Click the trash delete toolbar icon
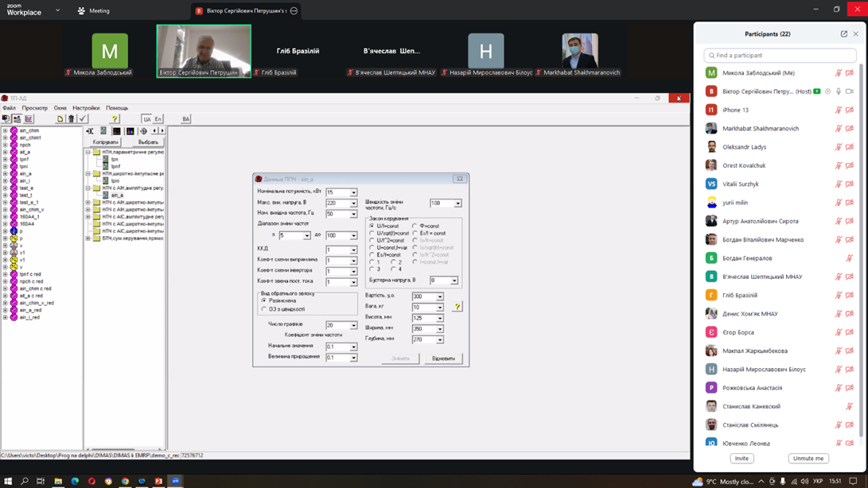 [71, 119]
